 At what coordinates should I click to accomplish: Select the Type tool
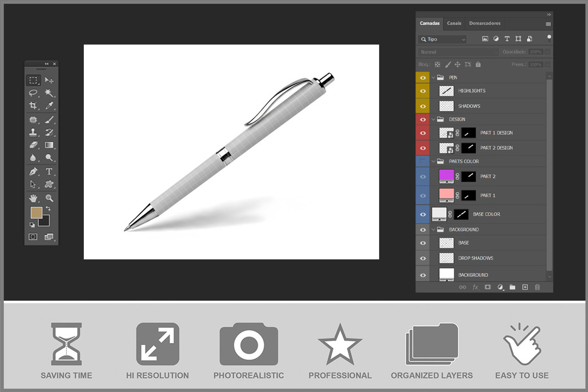pyautogui.click(x=49, y=171)
